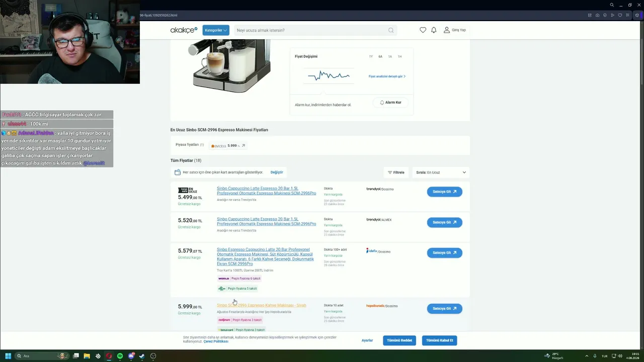Click the trendyol/Dossimo seller logo
644x362 pixels.
point(380,189)
